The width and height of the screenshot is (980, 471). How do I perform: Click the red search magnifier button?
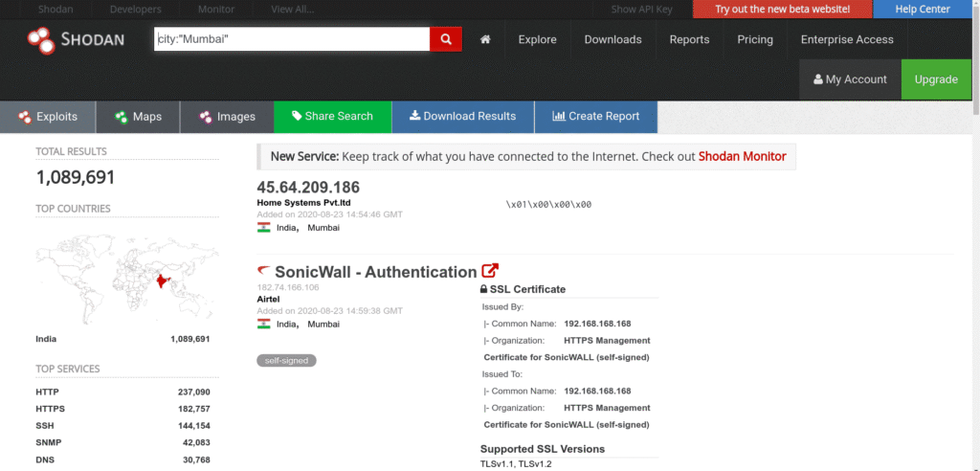tap(446, 39)
